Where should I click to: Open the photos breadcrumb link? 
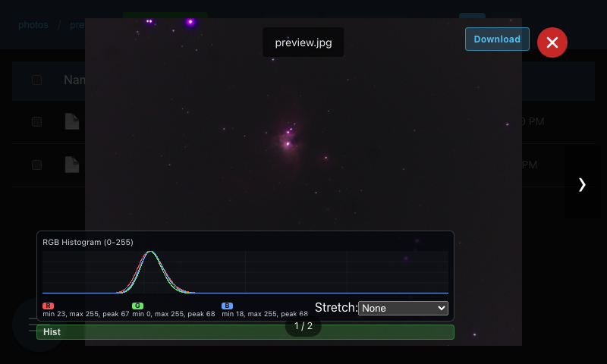33,25
